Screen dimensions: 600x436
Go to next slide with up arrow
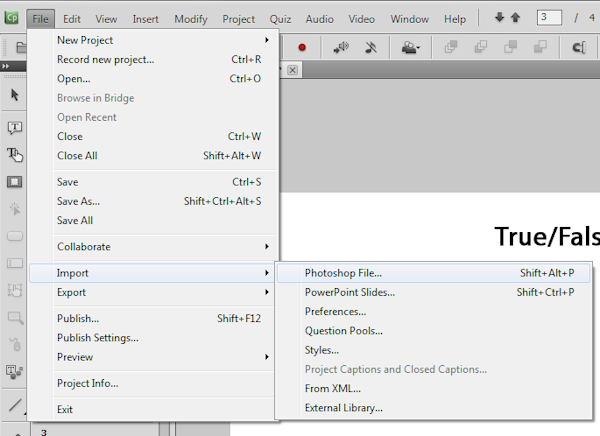[515, 18]
